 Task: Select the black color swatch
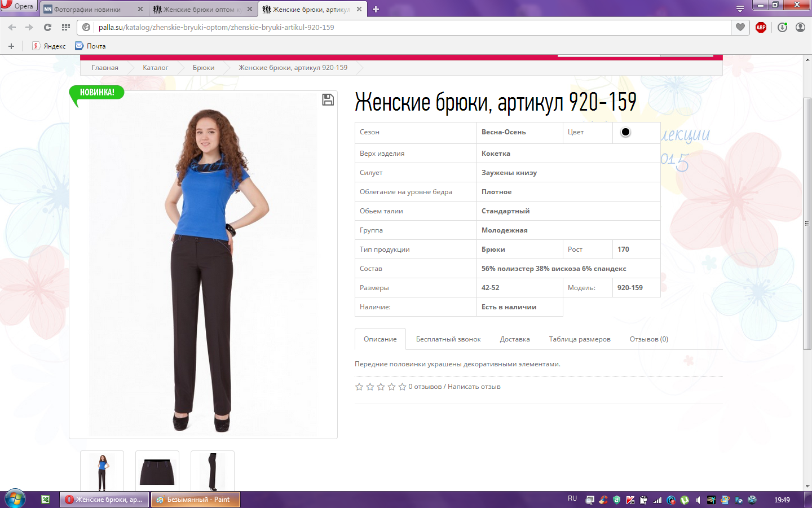tap(625, 132)
